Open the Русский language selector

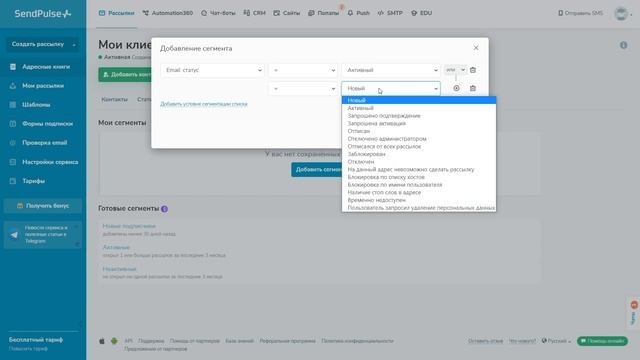(556, 341)
